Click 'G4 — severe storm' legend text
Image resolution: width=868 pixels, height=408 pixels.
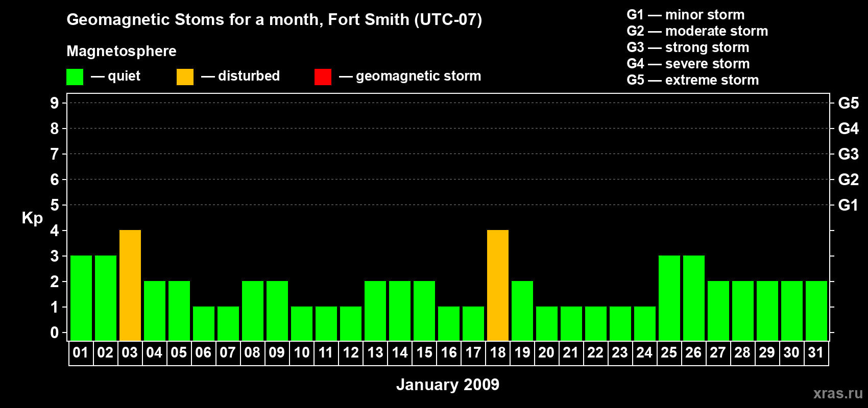[x=688, y=64]
